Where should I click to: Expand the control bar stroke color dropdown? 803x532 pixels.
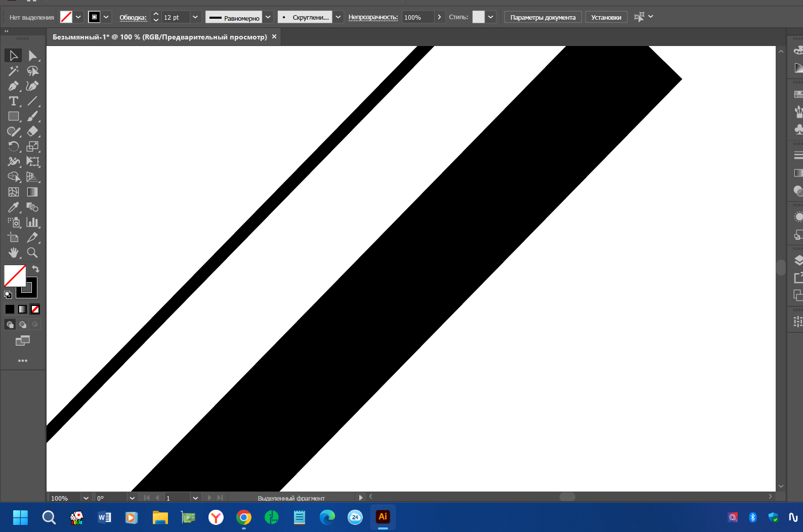click(106, 17)
